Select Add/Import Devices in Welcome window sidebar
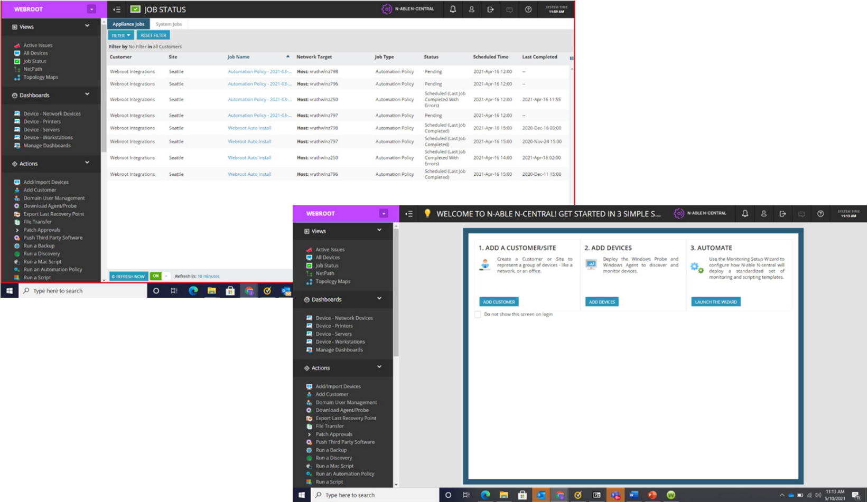868x502 pixels. (x=338, y=386)
